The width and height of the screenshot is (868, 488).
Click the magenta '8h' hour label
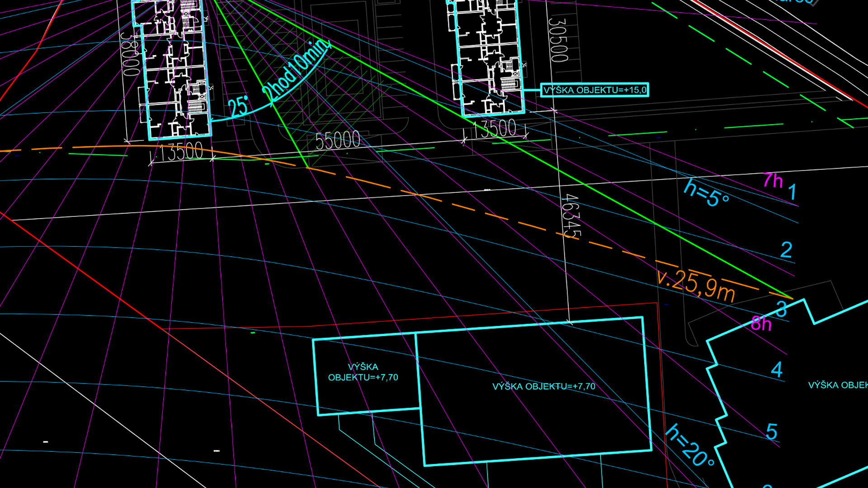(761, 324)
